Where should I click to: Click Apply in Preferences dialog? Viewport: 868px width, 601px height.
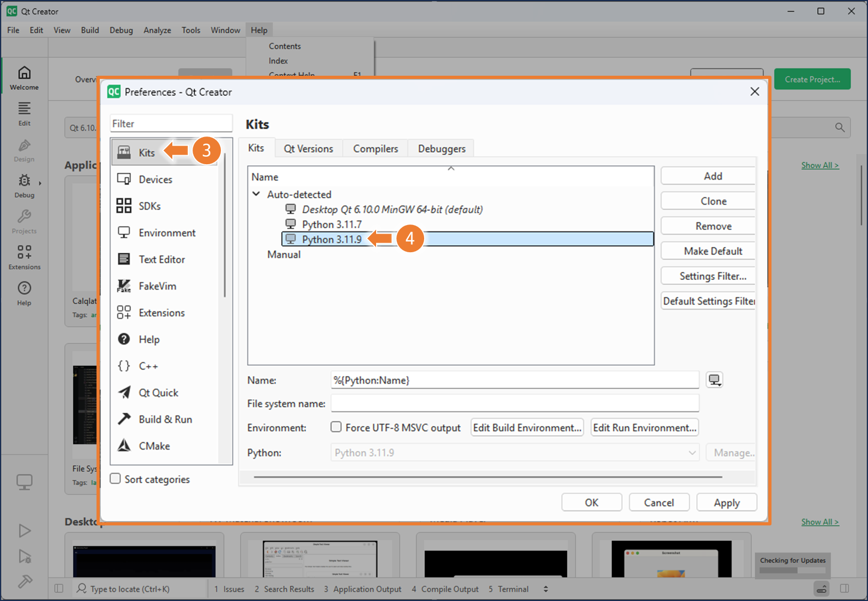click(x=727, y=502)
